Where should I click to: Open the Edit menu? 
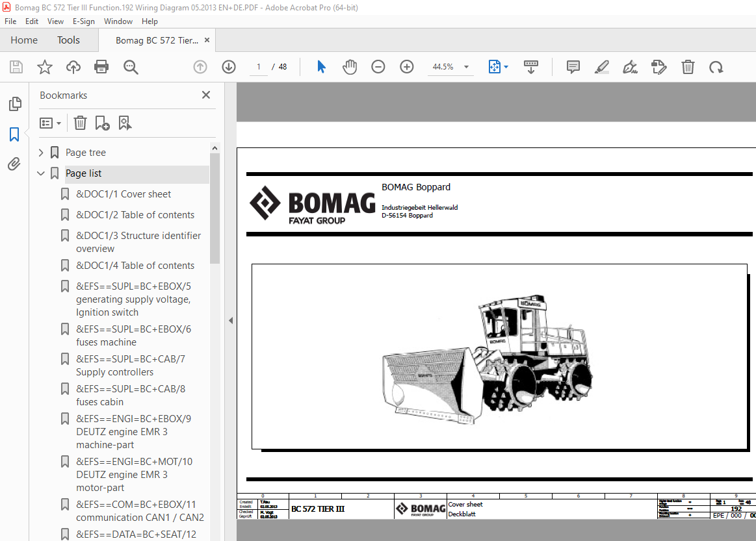coord(32,21)
